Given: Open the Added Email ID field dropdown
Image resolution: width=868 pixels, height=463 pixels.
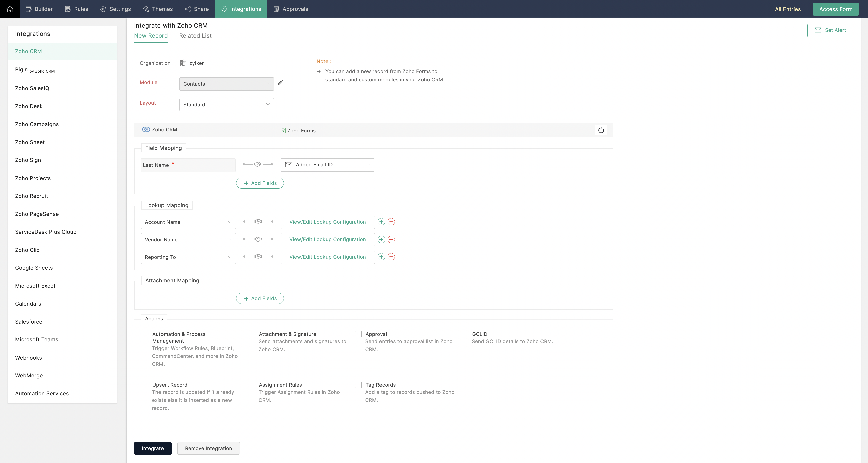Looking at the screenshot, I should click(x=327, y=165).
